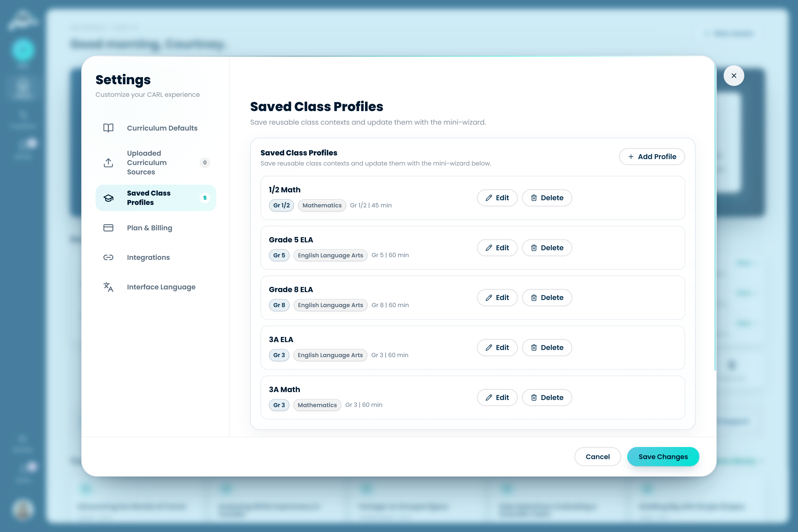
Task: Click the Gr 8 tag on Grade 8 ELA
Action: 279,305
